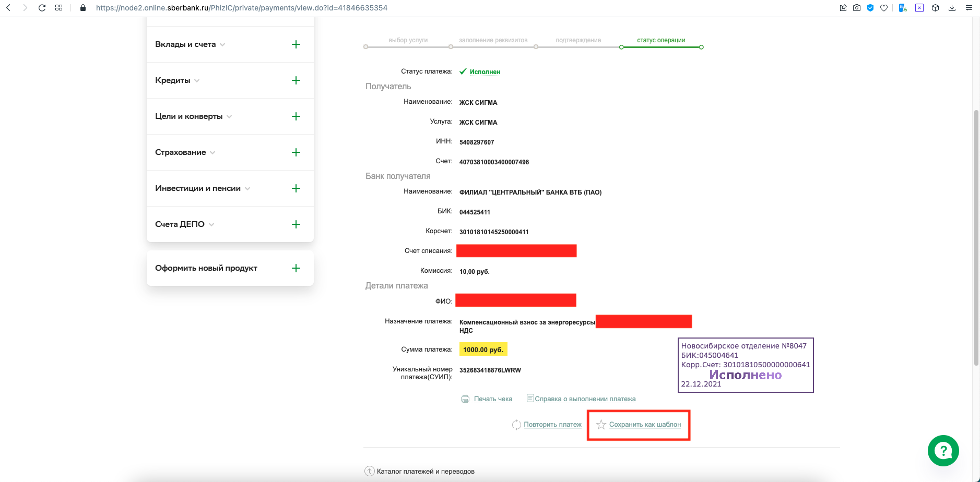The image size is (980, 482).
Task: Select the подтверждение step
Action: [x=578, y=40]
